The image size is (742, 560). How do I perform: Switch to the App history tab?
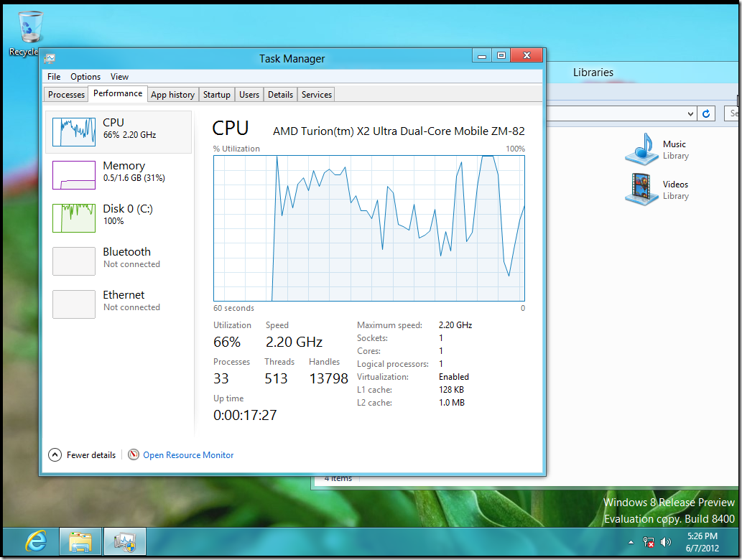click(172, 95)
